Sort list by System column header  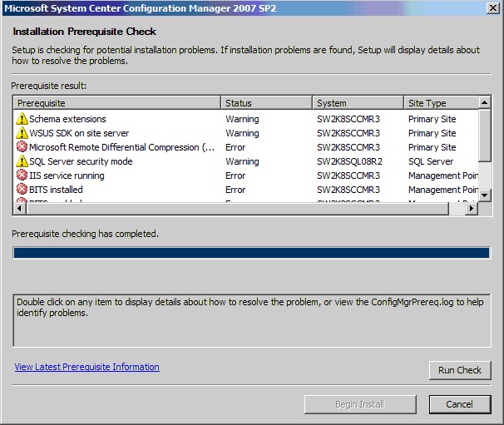[x=358, y=103]
